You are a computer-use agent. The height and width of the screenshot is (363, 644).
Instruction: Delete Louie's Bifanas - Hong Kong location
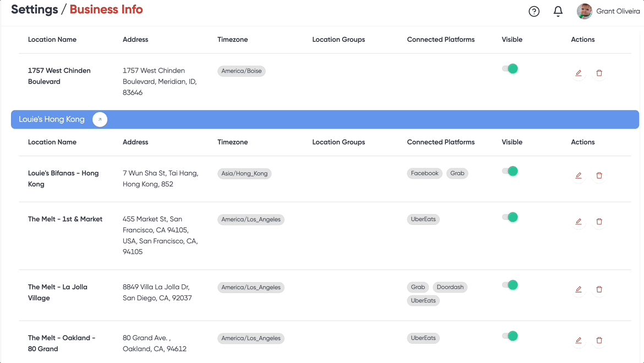(x=599, y=175)
